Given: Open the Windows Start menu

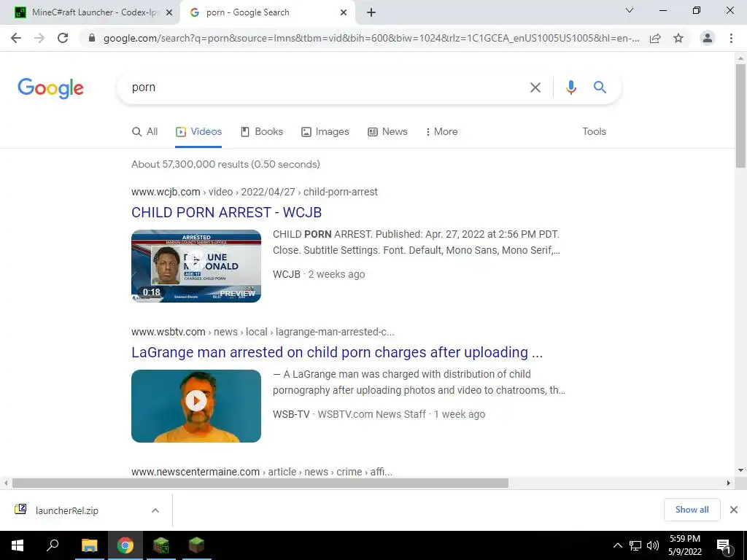Looking at the screenshot, I should click(18, 545).
